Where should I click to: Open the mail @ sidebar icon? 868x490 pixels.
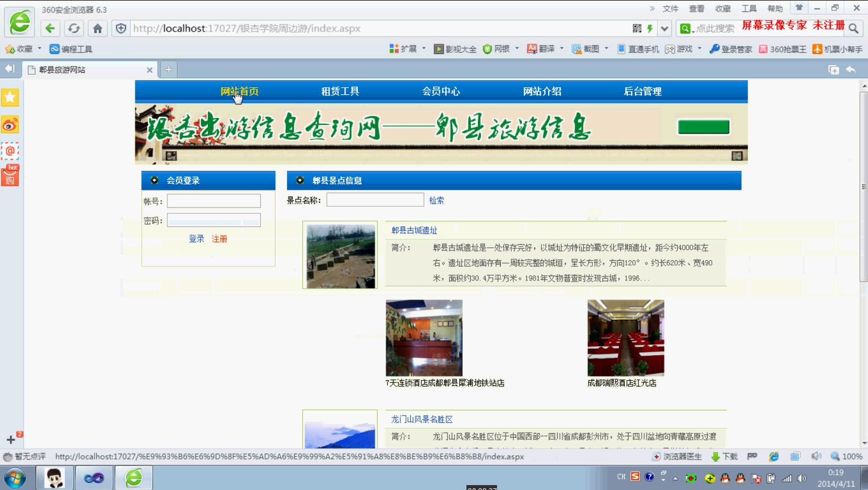[10, 151]
